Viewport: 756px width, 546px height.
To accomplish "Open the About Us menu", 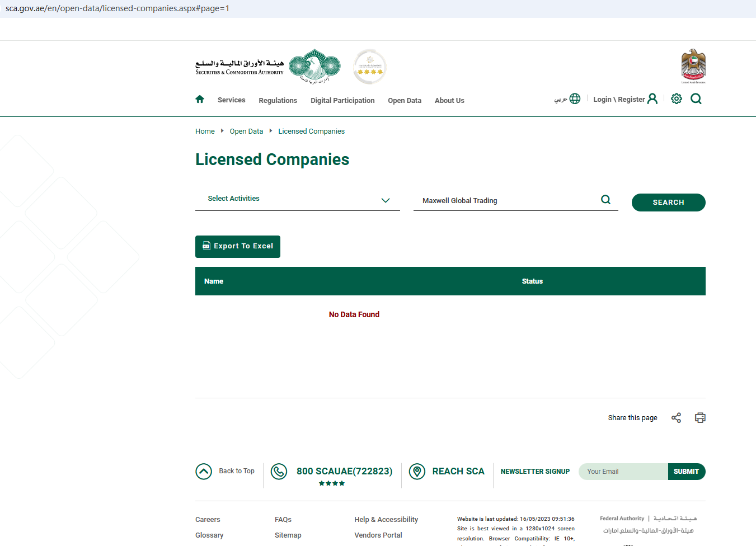I will pos(449,101).
